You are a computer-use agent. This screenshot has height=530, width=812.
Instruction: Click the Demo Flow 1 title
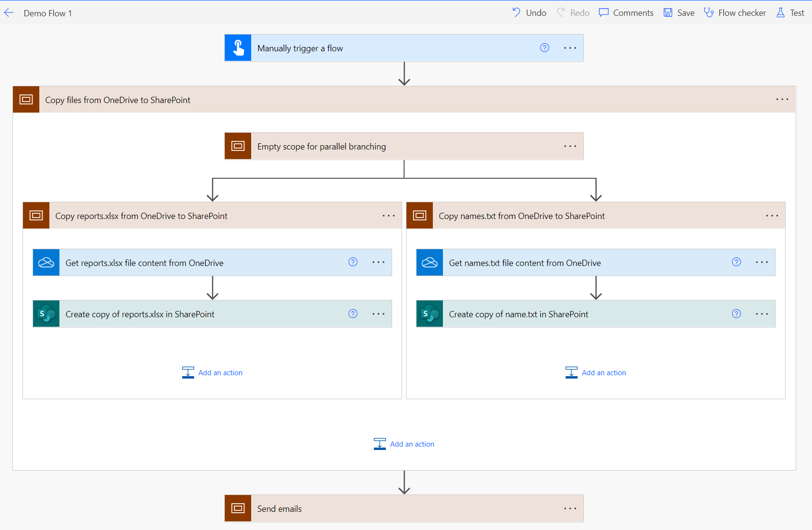coord(48,13)
